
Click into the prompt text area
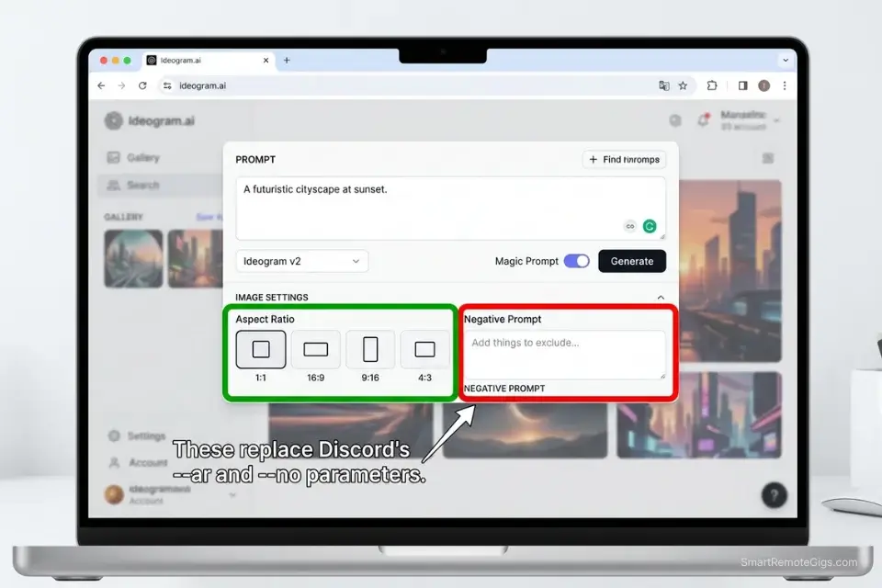pos(450,209)
